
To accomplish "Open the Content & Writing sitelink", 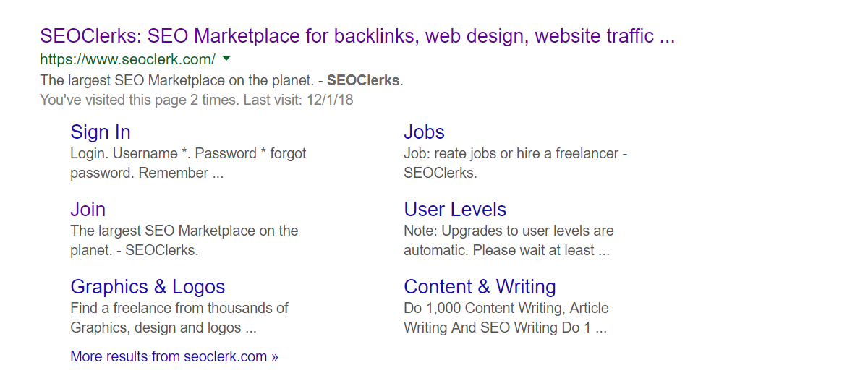I will click(480, 287).
